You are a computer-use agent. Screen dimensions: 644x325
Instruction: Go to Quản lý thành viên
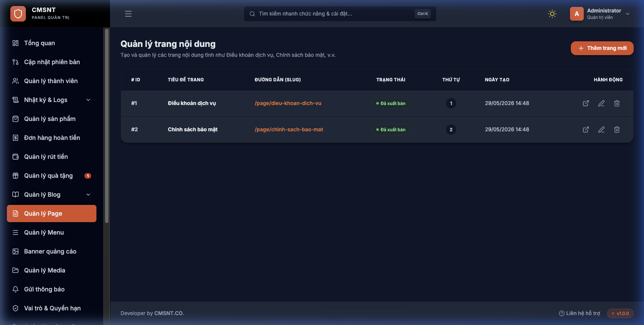pos(52,81)
